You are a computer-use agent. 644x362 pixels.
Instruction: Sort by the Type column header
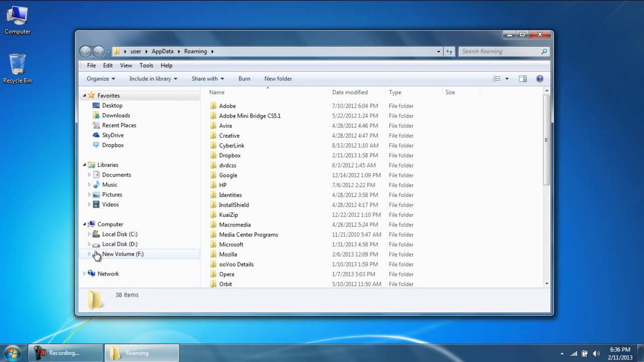click(x=414, y=93)
